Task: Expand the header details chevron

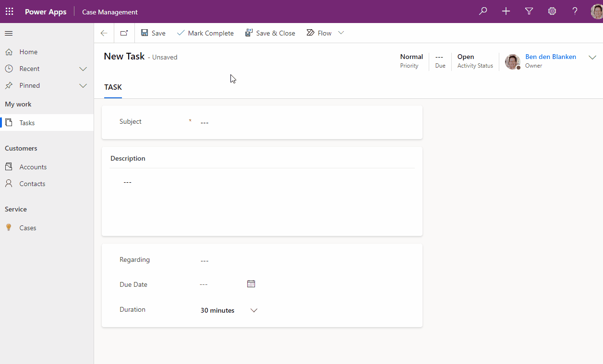Action: point(592,57)
